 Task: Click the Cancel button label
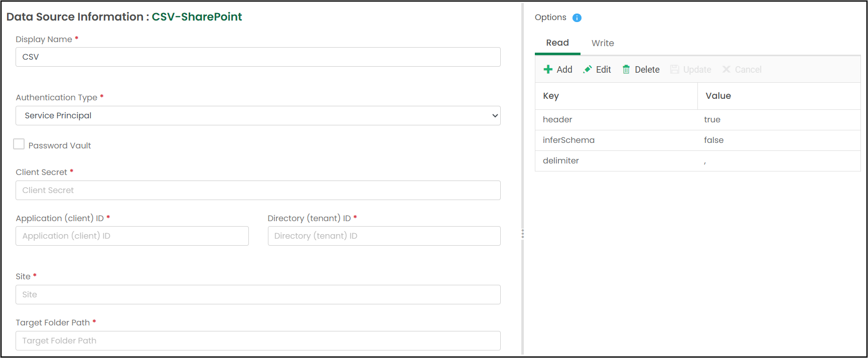click(748, 70)
